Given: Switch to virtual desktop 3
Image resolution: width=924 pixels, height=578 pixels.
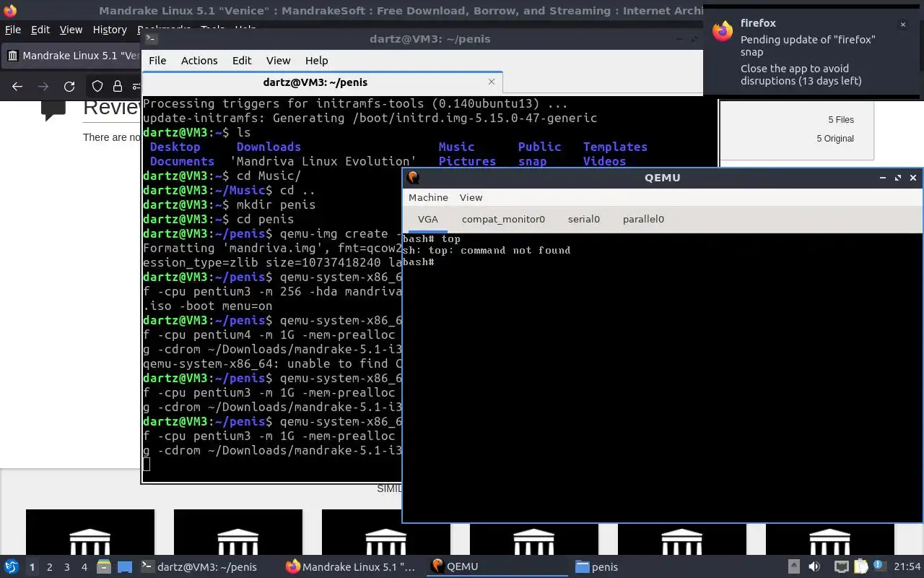Looking at the screenshot, I should 66,567.
